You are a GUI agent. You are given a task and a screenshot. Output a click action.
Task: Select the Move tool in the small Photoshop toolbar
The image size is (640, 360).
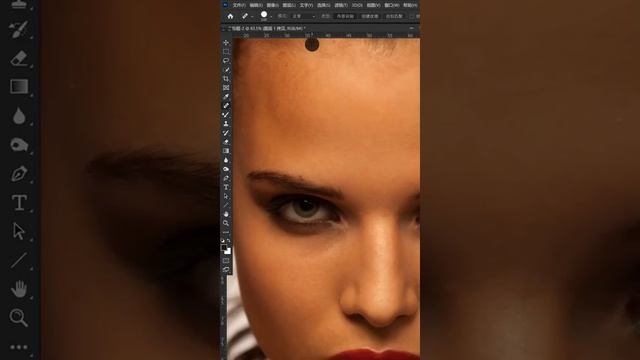(x=226, y=42)
